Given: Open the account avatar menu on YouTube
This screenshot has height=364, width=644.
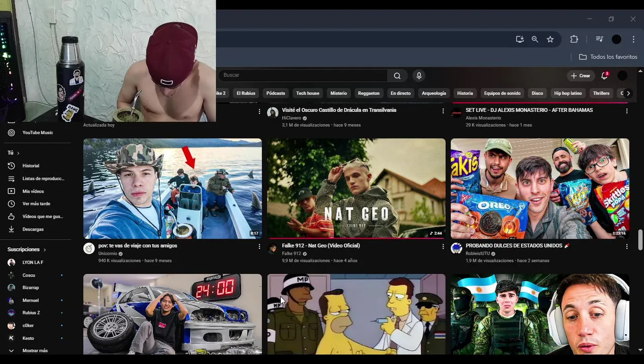Looking at the screenshot, I should [x=622, y=76].
